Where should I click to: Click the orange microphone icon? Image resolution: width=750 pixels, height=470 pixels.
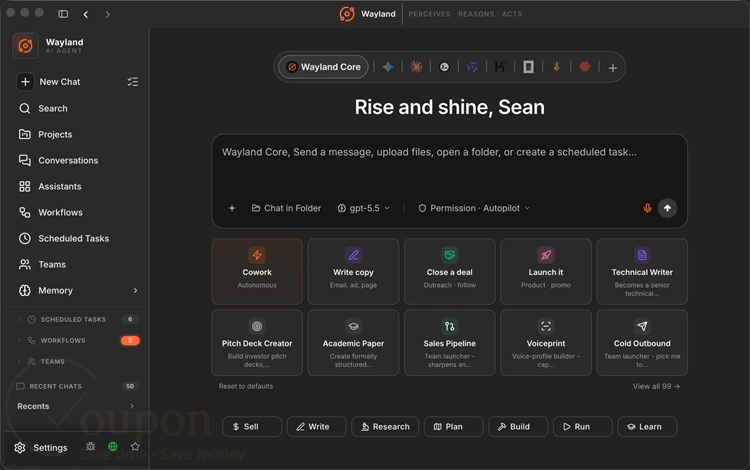[x=647, y=208]
